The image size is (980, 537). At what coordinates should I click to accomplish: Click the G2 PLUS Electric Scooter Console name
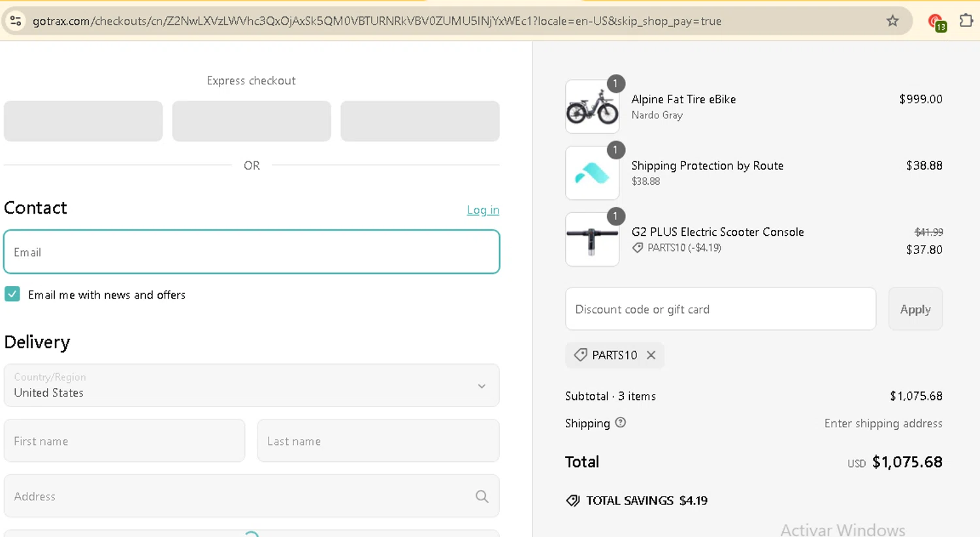coord(717,232)
